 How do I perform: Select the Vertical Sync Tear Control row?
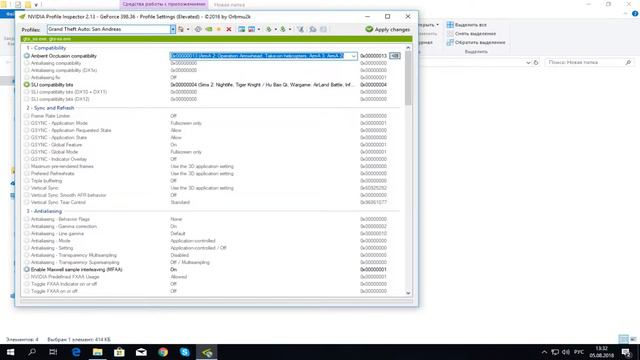pos(211,202)
